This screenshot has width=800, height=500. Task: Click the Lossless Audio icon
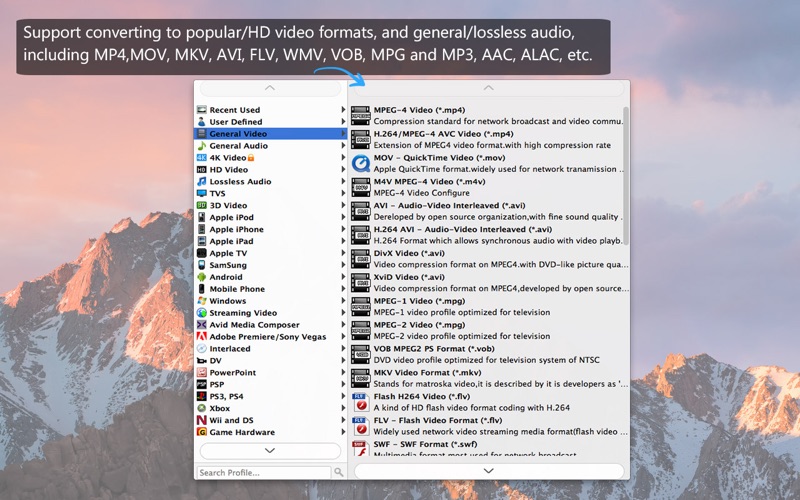(x=202, y=181)
